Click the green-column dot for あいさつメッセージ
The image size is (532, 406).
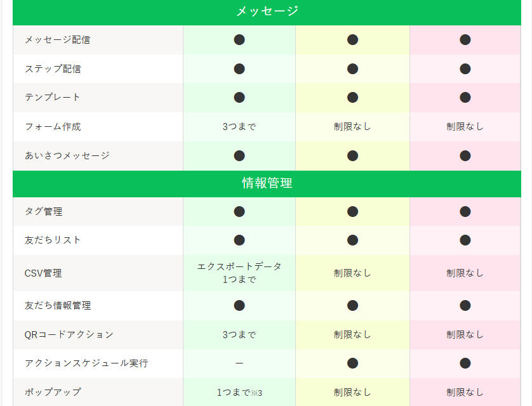point(239,155)
